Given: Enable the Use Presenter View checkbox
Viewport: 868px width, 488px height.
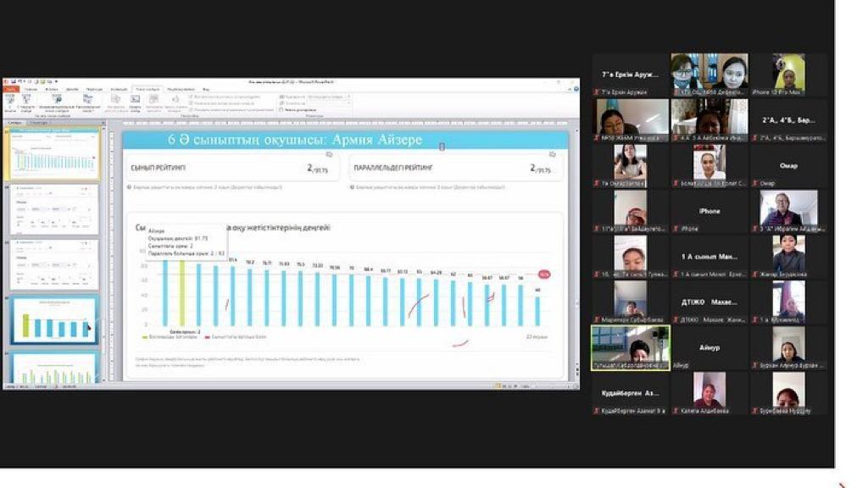Looking at the screenshot, I should tap(281, 109).
